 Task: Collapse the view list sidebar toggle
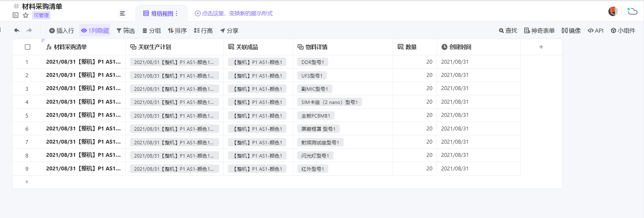[x=122, y=14]
